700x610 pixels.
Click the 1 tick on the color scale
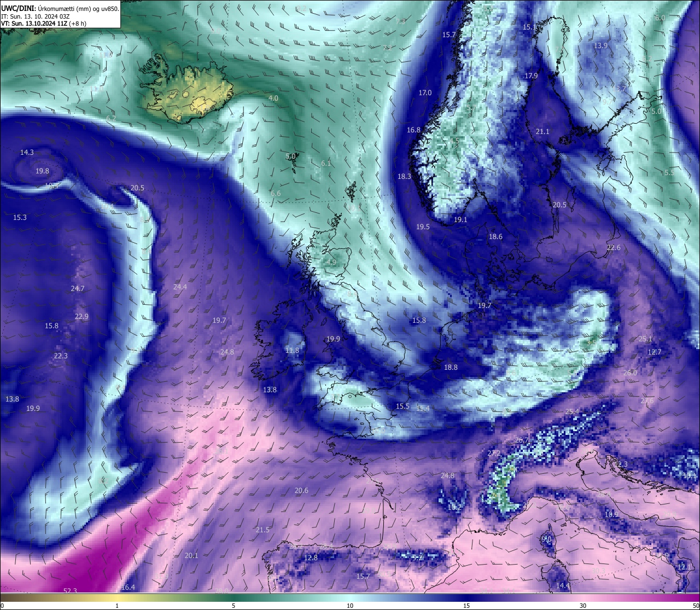click(x=117, y=606)
